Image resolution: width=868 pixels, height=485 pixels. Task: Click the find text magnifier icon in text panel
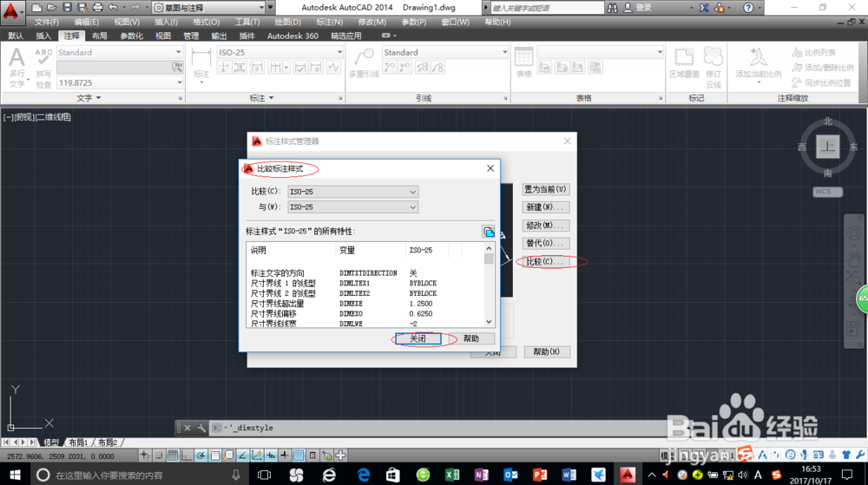coord(176,67)
